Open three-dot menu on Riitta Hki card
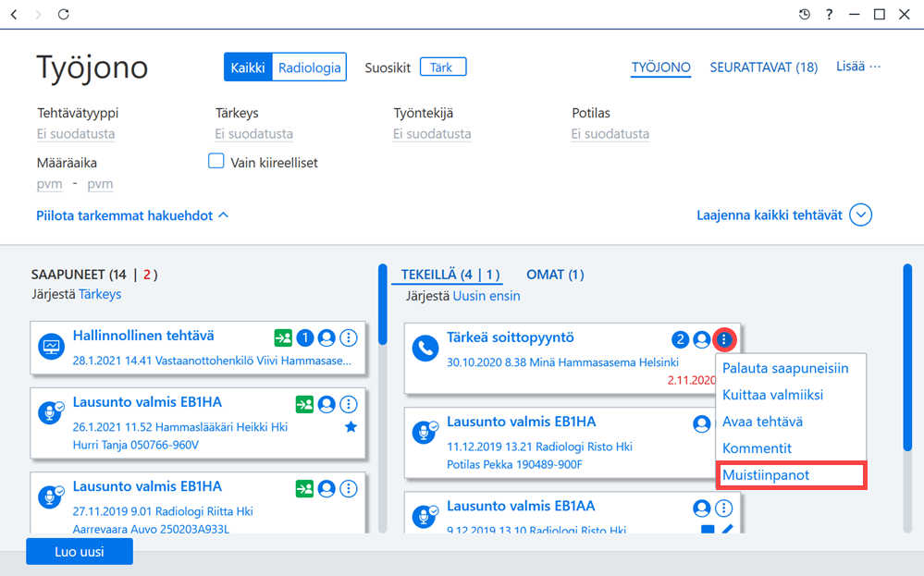 pyautogui.click(x=349, y=489)
